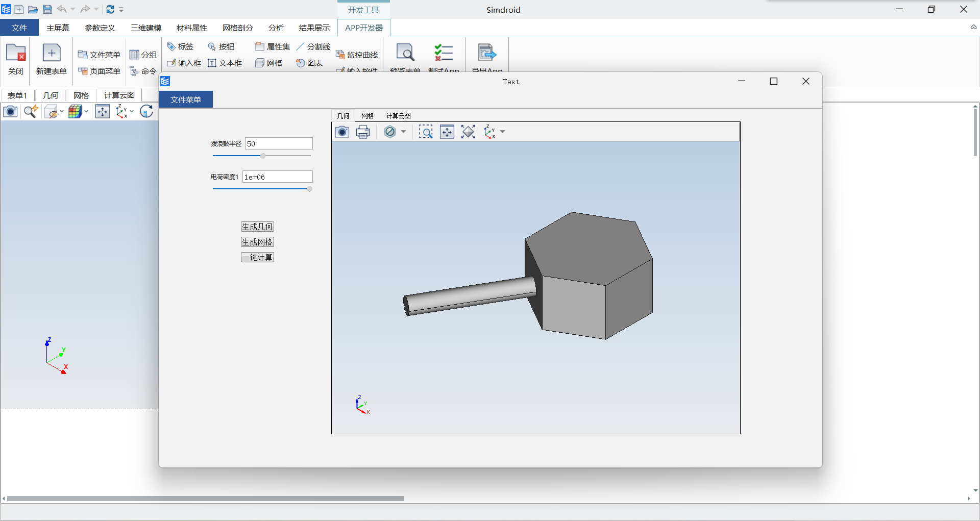Select the 网格 tab in main window
The width and height of the screenshot is (980, 521).
[x=81, y=95]
